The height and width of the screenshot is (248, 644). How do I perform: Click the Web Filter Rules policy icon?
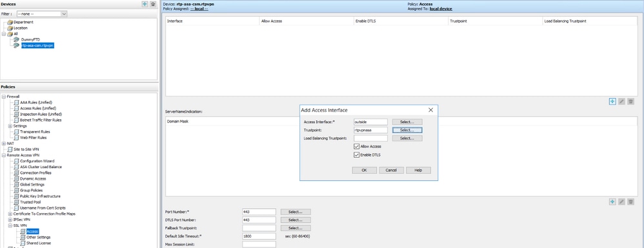[16, 138]
